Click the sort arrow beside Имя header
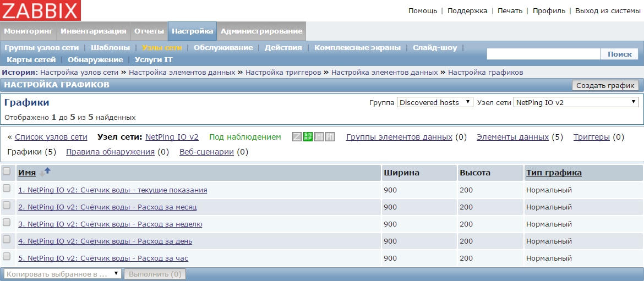The height and width of the screenshot is (281, 644). click(x=46, y=172)
